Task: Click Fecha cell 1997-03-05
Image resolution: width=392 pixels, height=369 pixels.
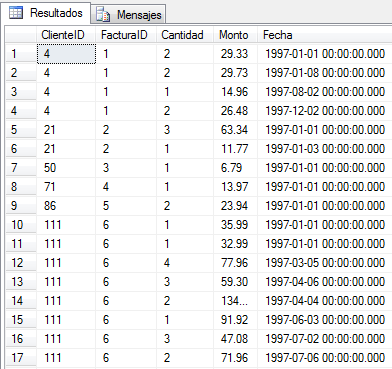Action: pos(325,263)
